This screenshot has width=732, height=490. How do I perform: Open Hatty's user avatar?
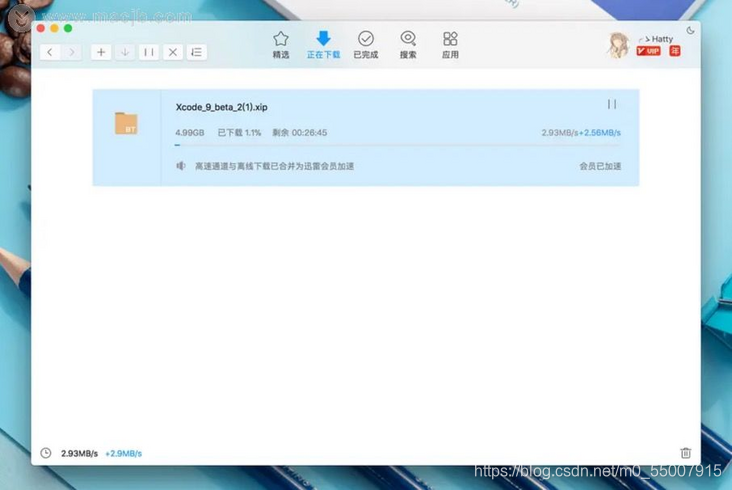[x=619, y=45]
